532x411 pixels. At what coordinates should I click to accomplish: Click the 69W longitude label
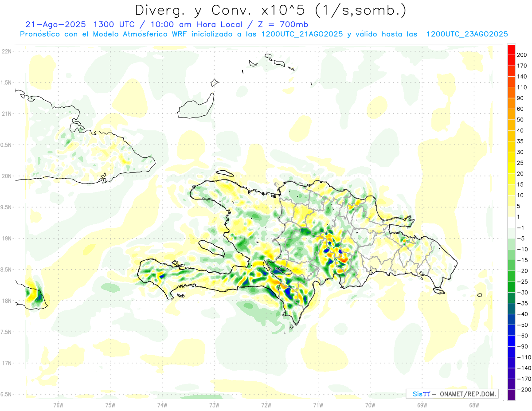coord(422,405)
